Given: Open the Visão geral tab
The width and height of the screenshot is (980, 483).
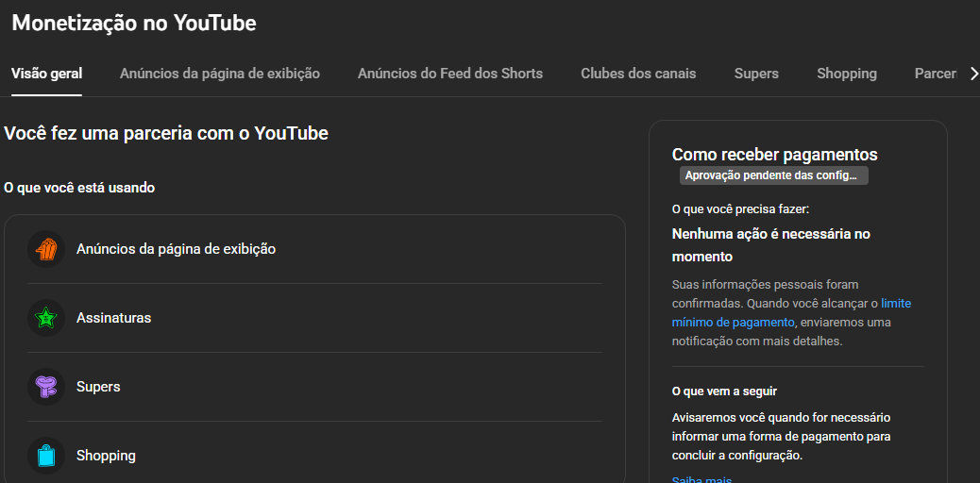Looking at the screenshot, I should click(47, 74).
